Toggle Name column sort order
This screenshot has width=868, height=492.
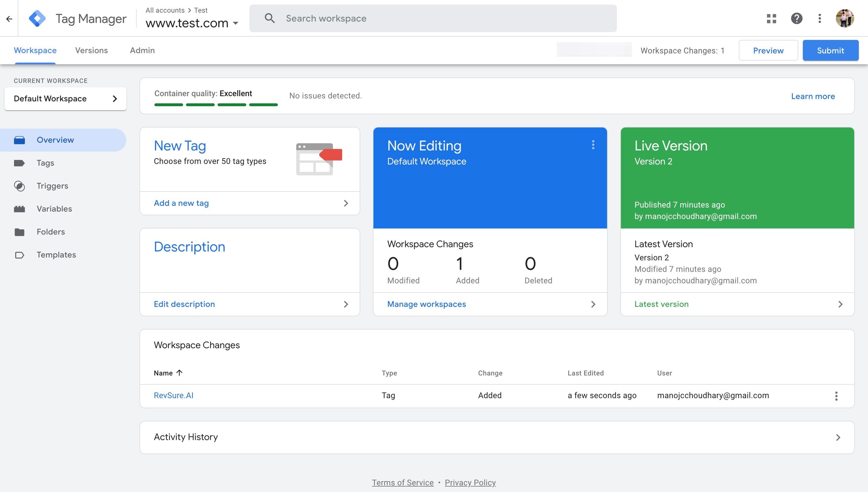(168, 373)
